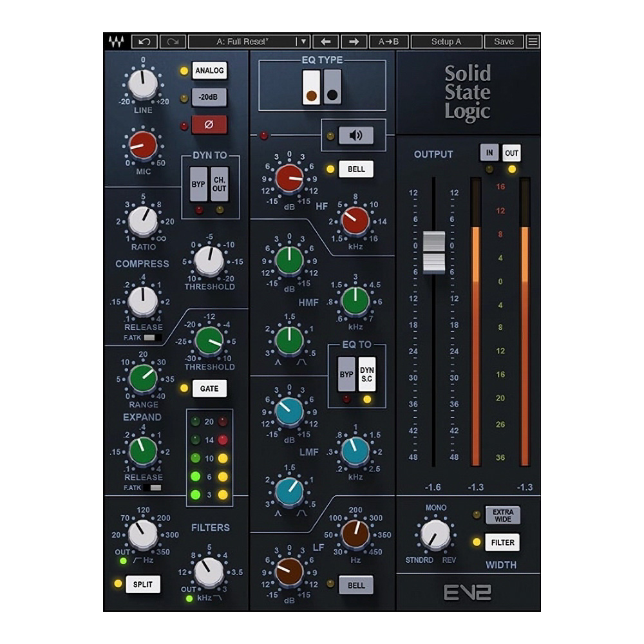The image size is (644, 644).
Task: Click the compressor THRESHOLD knob
Action: coord(209,261)
